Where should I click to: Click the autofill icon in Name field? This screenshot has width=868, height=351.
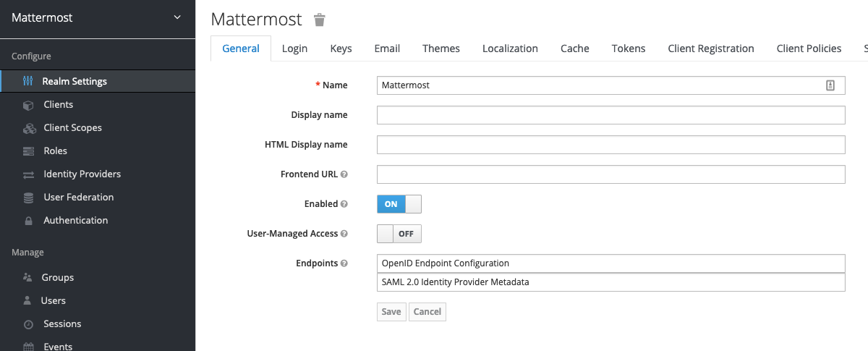[x=830, y=85]
